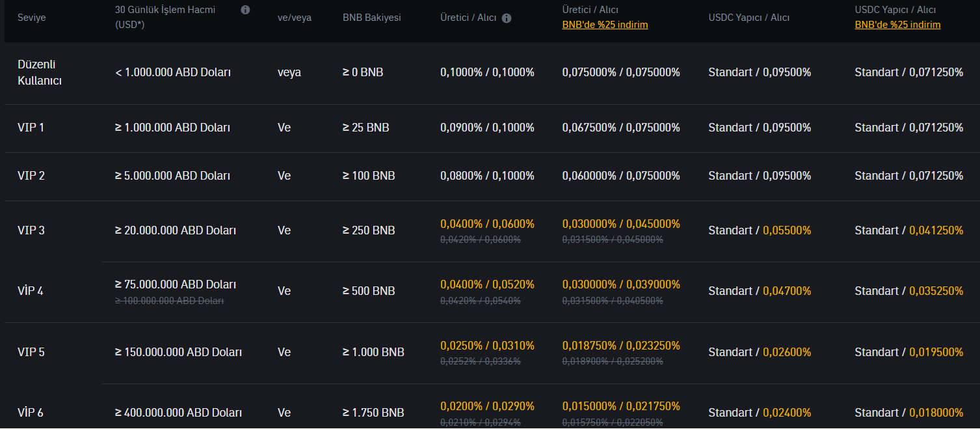This screenshot has height=429, width=980.
Task: Click the ≥ 1.750 BNB balance cell
Action: (373, 413)
